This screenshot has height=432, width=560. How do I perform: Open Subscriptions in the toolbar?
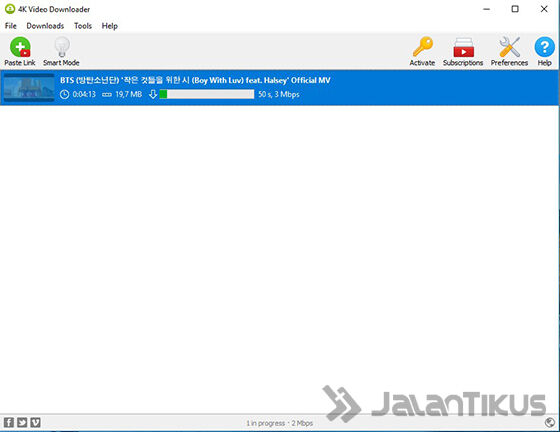[x=463, y=51]
